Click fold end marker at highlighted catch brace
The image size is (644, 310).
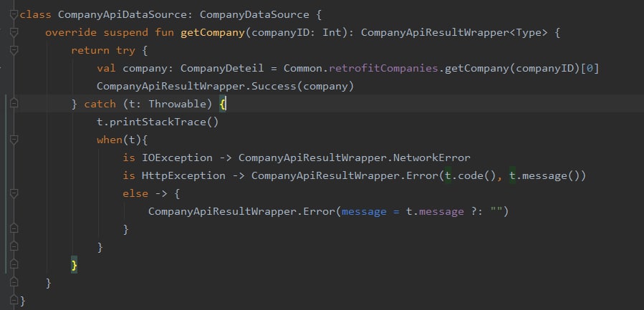pos(14,265)
